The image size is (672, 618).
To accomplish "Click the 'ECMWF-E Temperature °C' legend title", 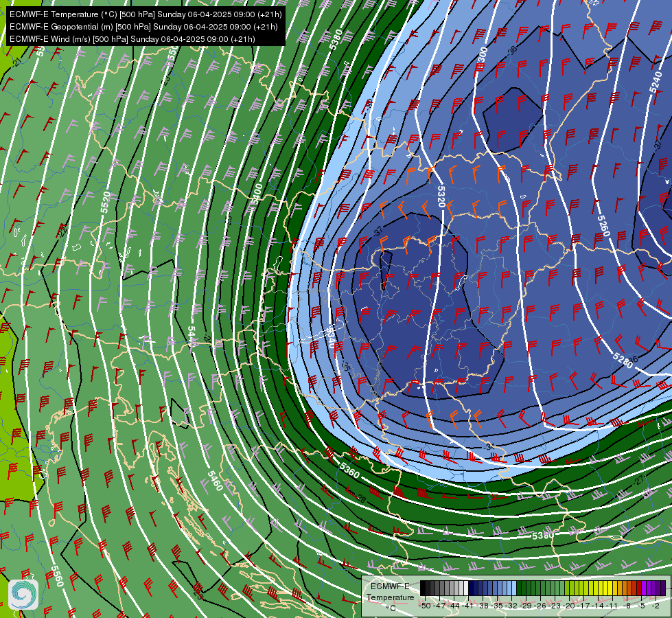I will pos(390,597).
